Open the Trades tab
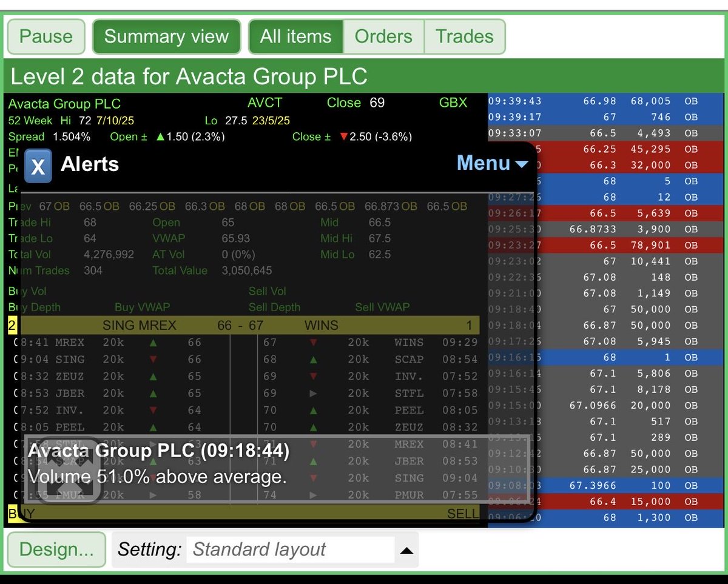This screenshot has height=584, width=728. pos(464,36)
